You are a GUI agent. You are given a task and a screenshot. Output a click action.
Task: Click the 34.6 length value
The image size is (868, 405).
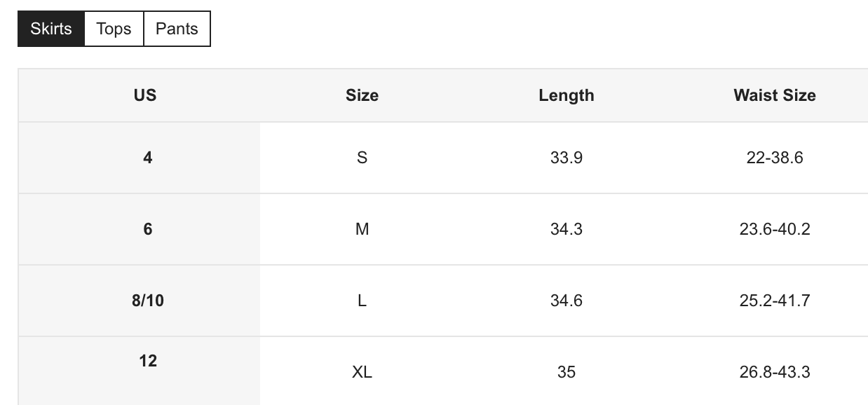tap(567, 301)
